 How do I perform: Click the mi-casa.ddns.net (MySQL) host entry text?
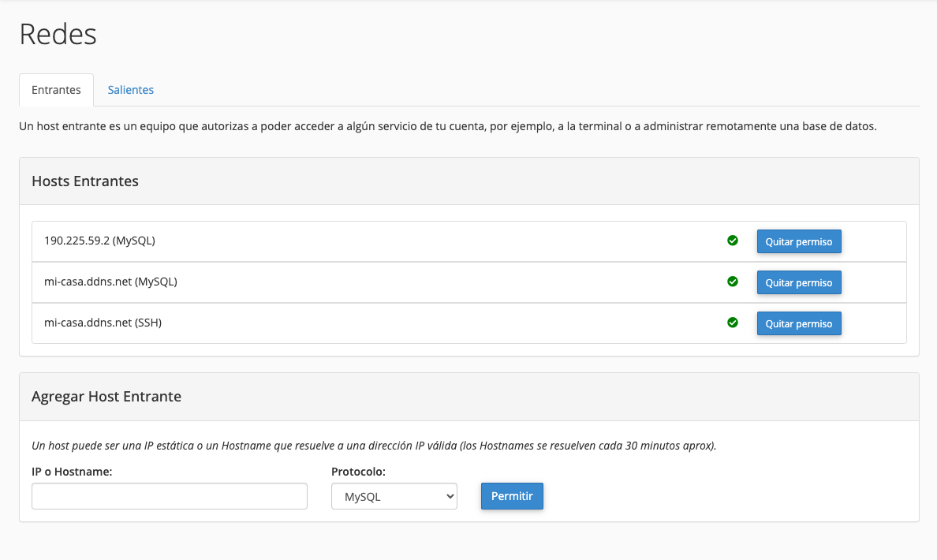(110, 282)
